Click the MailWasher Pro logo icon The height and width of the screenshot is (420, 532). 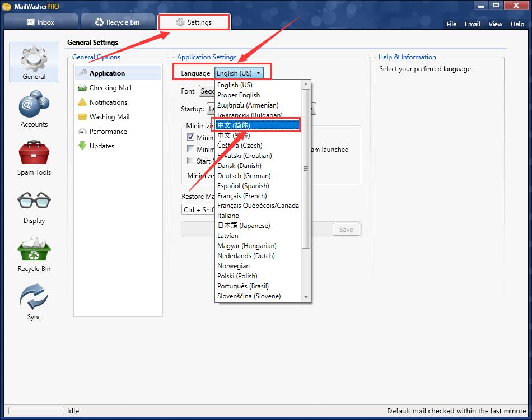click(x=7, y=7)
